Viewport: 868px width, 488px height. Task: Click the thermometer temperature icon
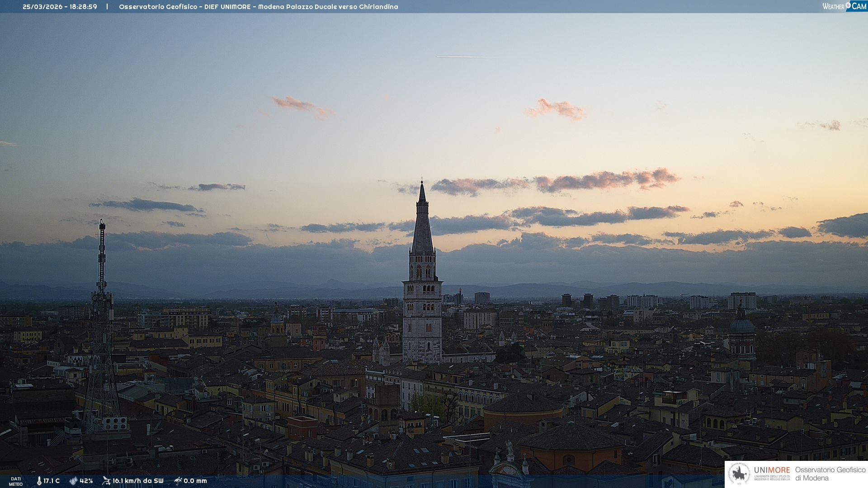tap(39, 481)
